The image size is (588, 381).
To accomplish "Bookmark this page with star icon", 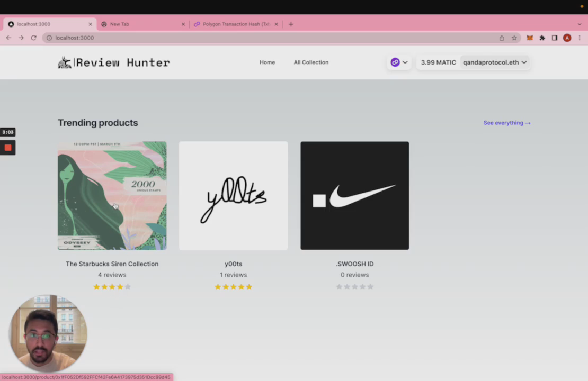I will (x=514, y=38).
